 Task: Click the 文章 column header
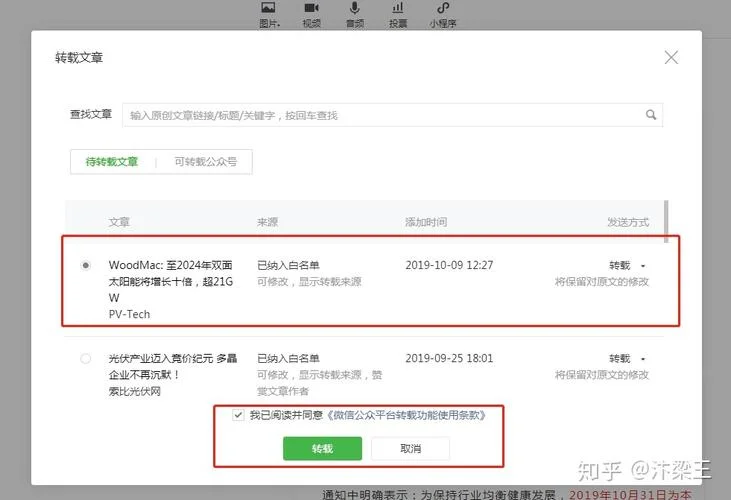tap(119, 222)
